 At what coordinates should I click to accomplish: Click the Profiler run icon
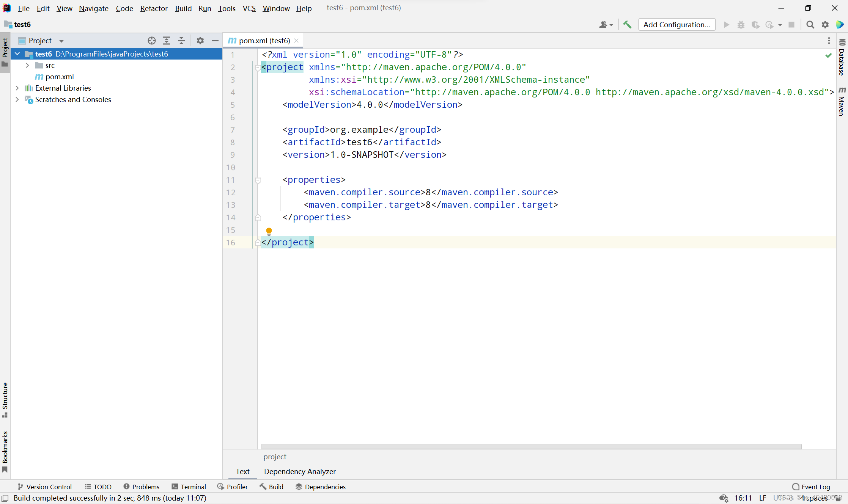[769, 25]
